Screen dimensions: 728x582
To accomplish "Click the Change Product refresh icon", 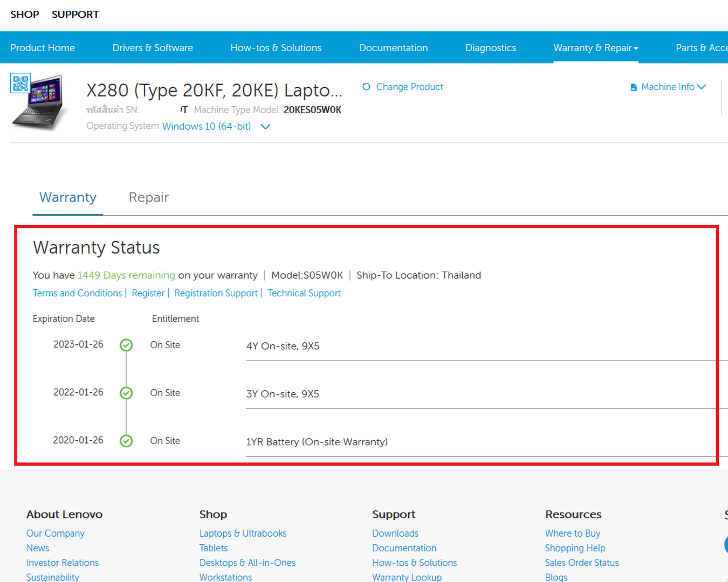I will point(367,87).
